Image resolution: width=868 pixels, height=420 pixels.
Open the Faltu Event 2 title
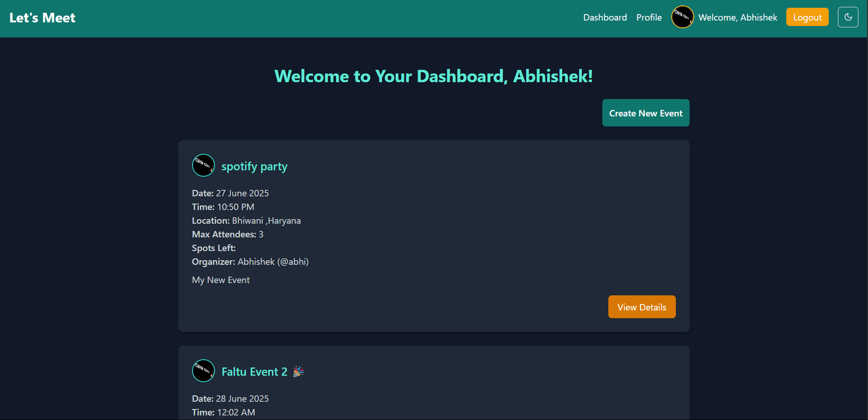tap(254, 372)
